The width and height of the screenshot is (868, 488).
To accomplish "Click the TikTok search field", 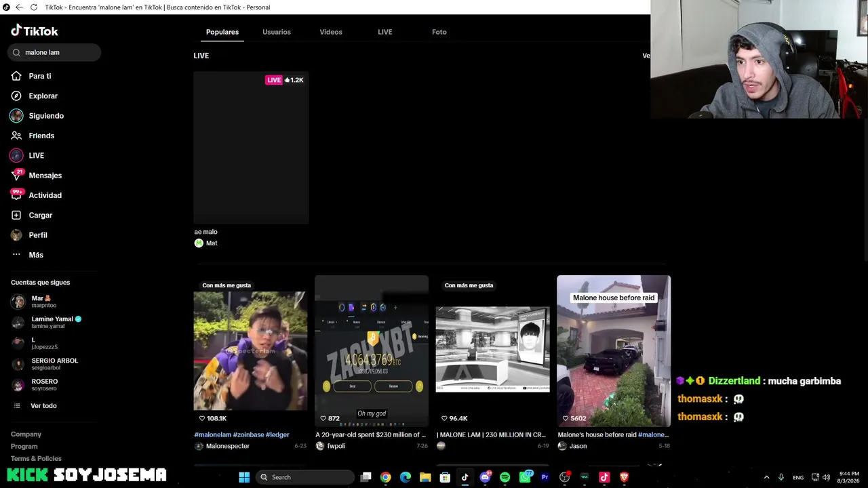I will pyautogui.click(x=54, y=52).
